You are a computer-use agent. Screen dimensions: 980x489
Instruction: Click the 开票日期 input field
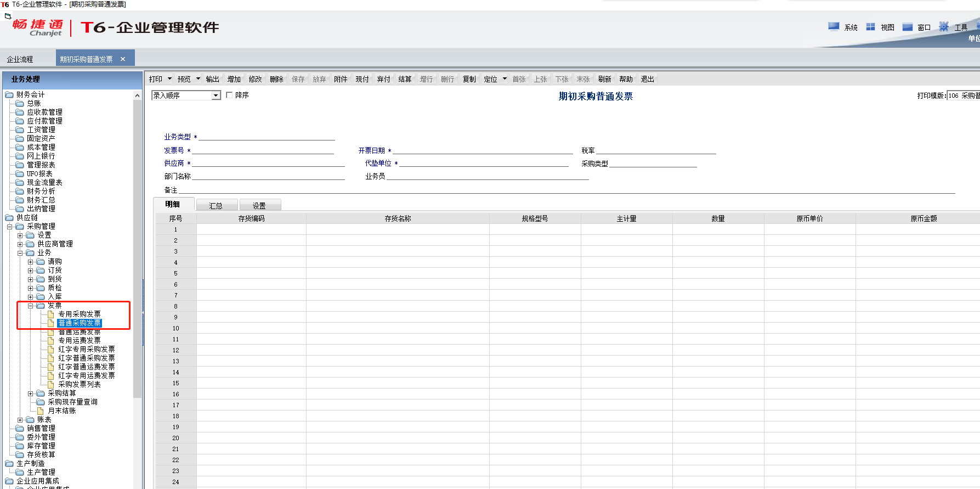click(x=483, y=150)
